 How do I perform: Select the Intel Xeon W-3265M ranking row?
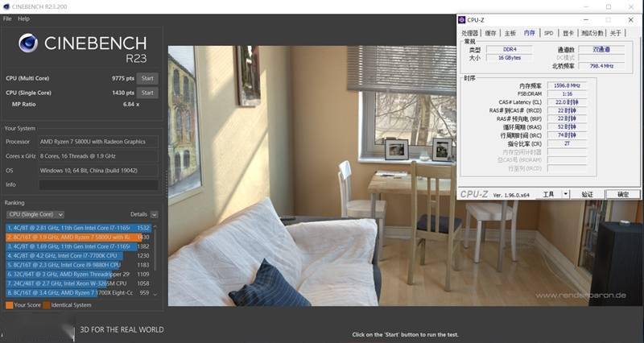[78, 283]
